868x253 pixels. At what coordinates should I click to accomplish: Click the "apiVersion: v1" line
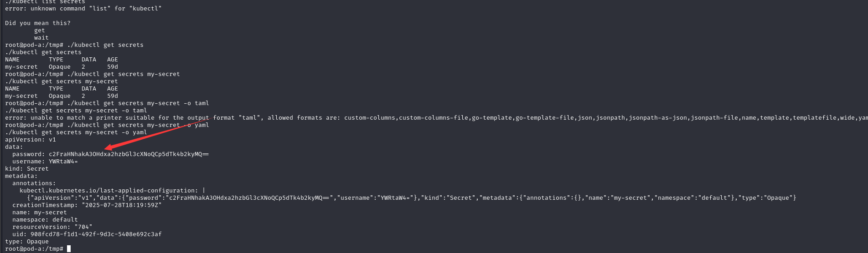pyautogui.click(x=30, y=140)
